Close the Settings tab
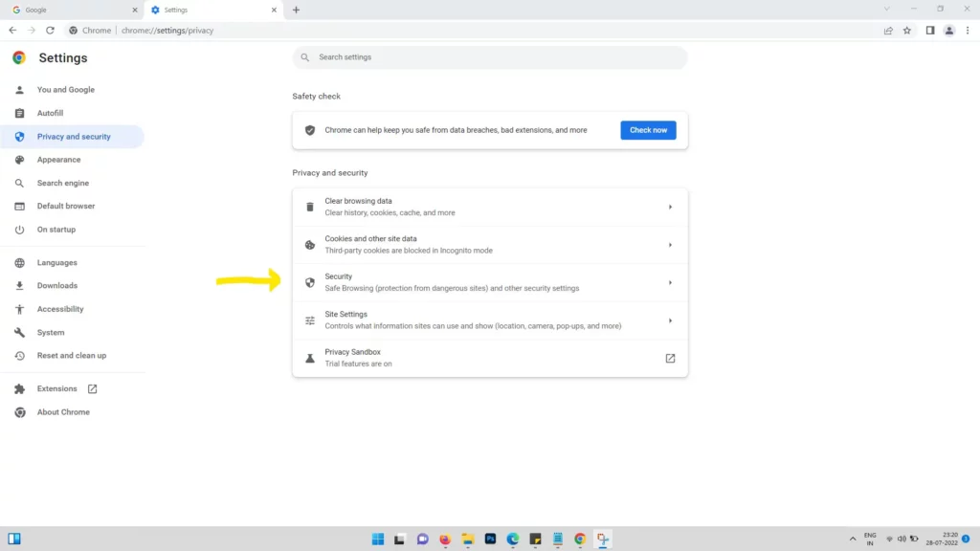This screenshot has width=980, height=551. tap(274, 10)
